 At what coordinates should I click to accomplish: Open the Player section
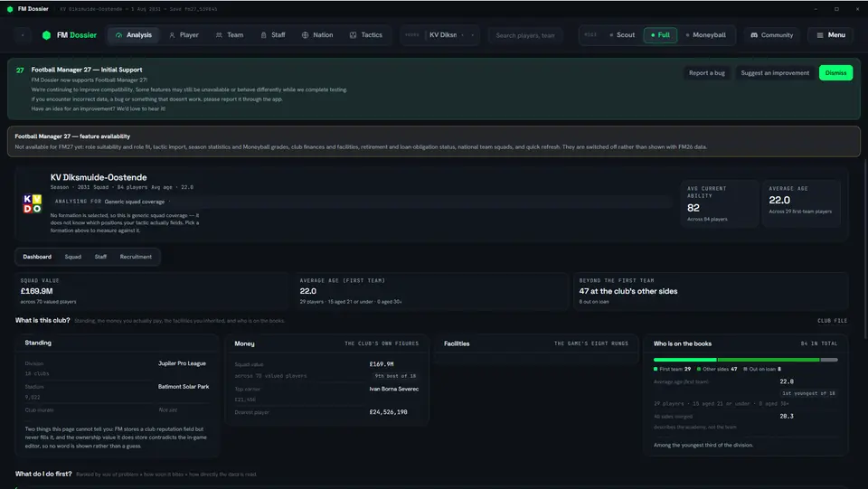[x=184, y=35]
